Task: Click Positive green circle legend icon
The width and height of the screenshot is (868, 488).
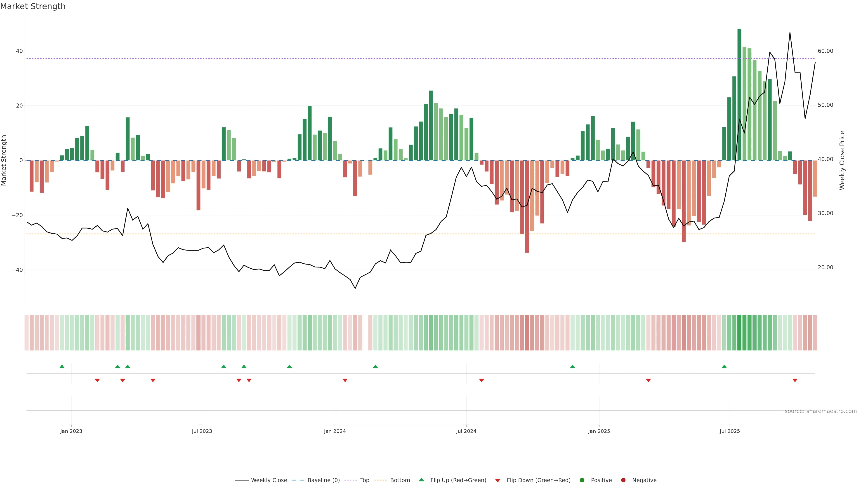Action: [582, 480]
